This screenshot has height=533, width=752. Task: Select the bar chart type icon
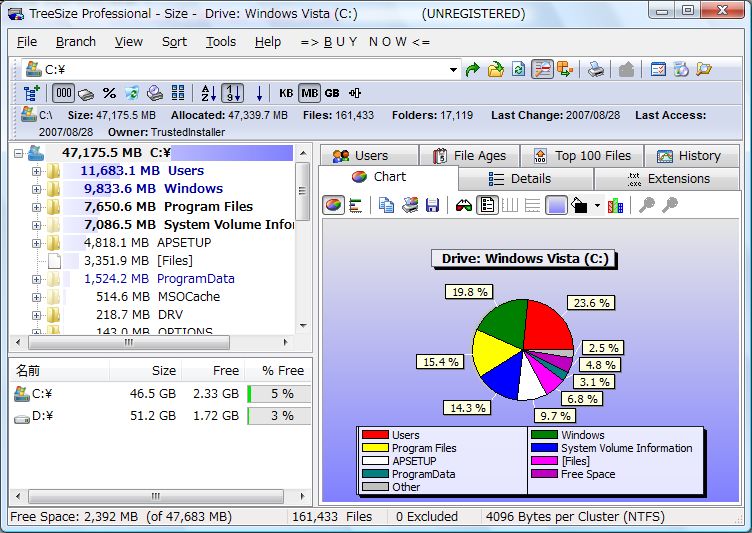[x=356, y=205]
